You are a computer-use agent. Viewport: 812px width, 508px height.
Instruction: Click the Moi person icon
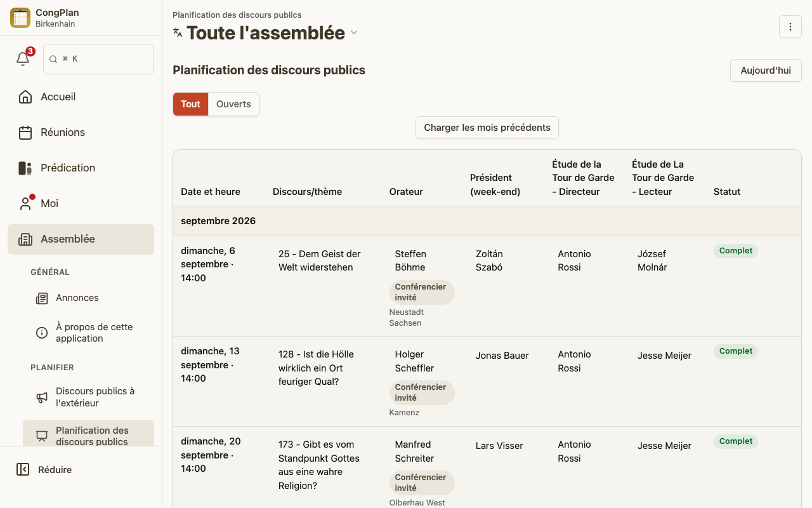pos(25,203)
